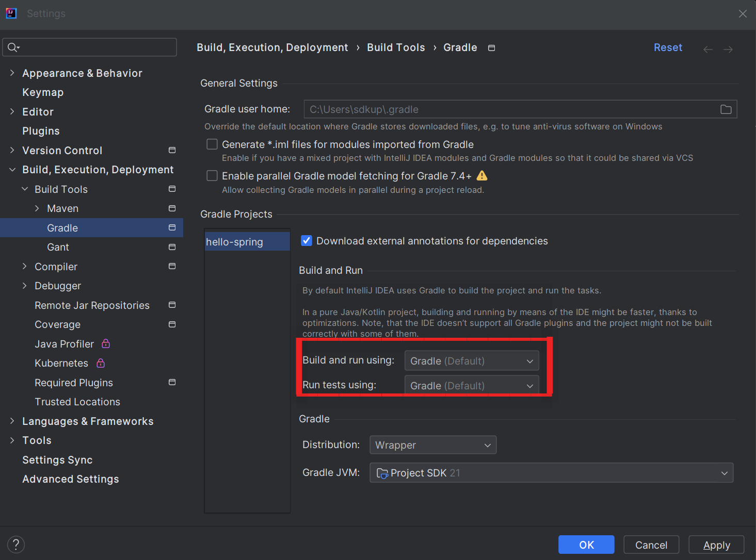Viewport: 756px width, 560px height.
Task: Open the Build and run using dropdown
Action: click(472, 360)
